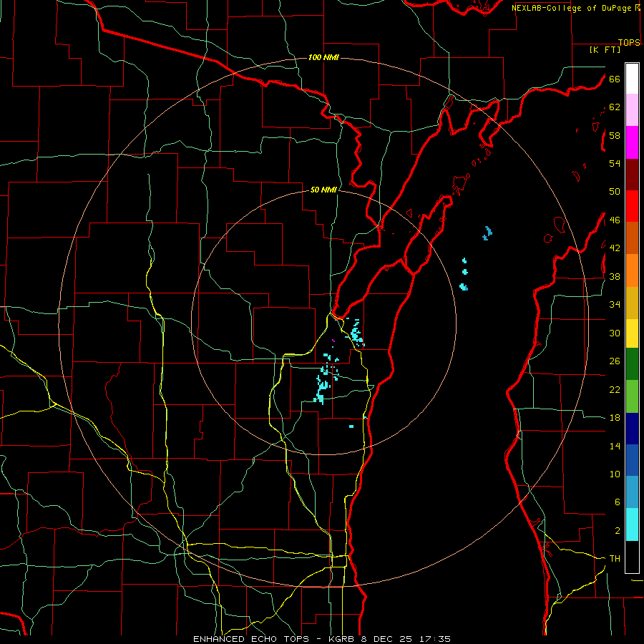
Task: Click the NEXLAB-College of DuPage text
Action: [571, 8]
